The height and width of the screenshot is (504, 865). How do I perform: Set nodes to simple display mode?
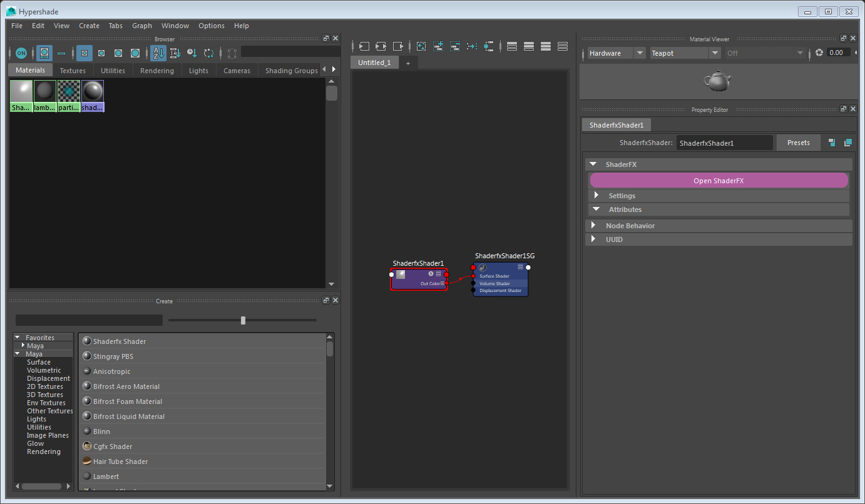tap(512, 46)
